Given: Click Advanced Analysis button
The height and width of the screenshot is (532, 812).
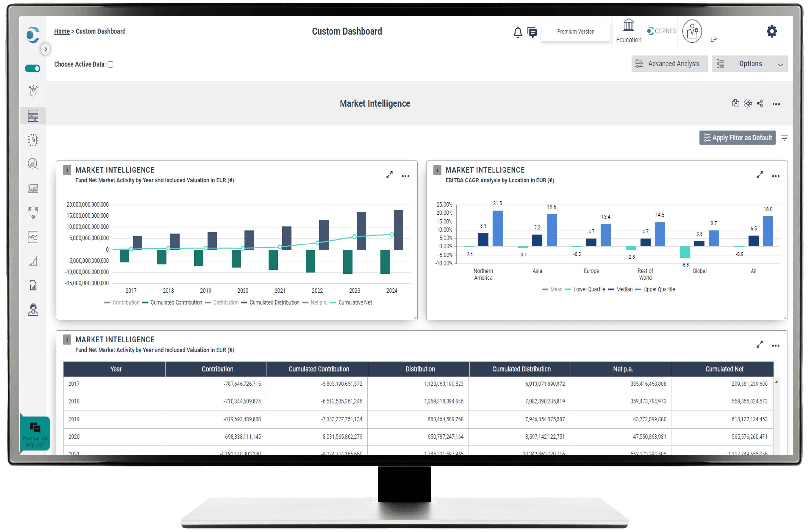Looking at the screenshot, I should [669, 64].
